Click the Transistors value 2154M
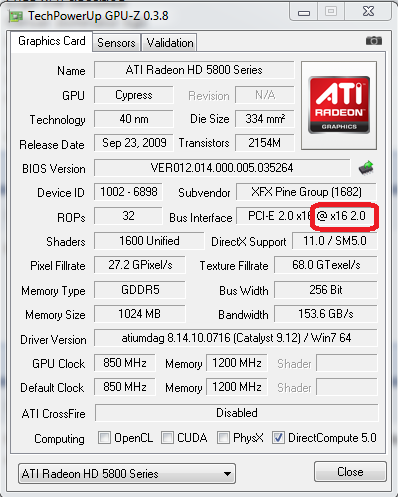 click(x=265, y=143)
